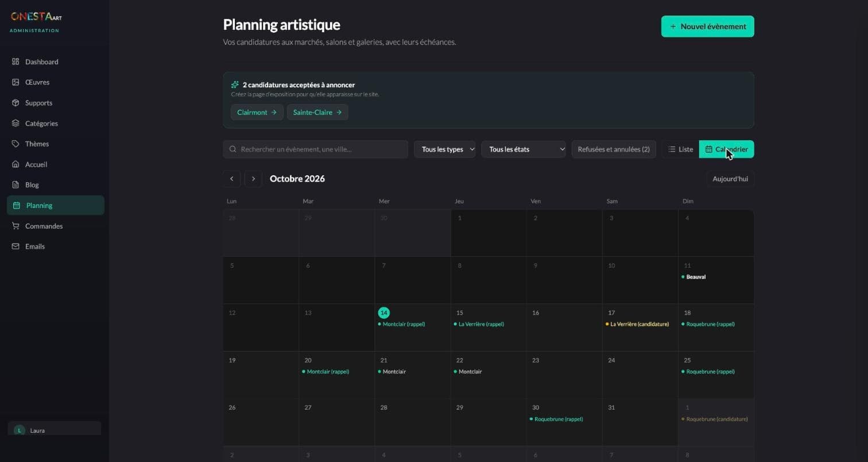The height and width of the screenshot is (462, 868).
Task: Go to next month with right chevron
Action: (x=253, y=179)
